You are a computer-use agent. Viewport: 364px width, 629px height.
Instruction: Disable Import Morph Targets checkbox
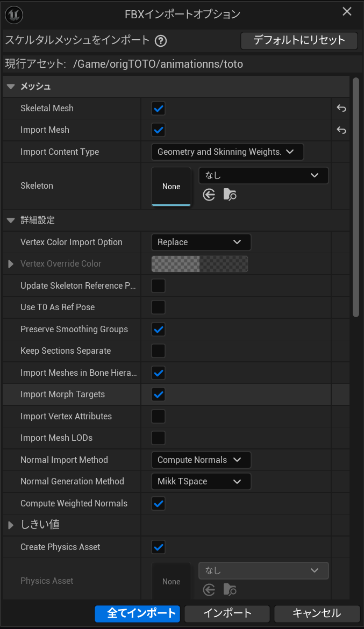tap(159, 395)
